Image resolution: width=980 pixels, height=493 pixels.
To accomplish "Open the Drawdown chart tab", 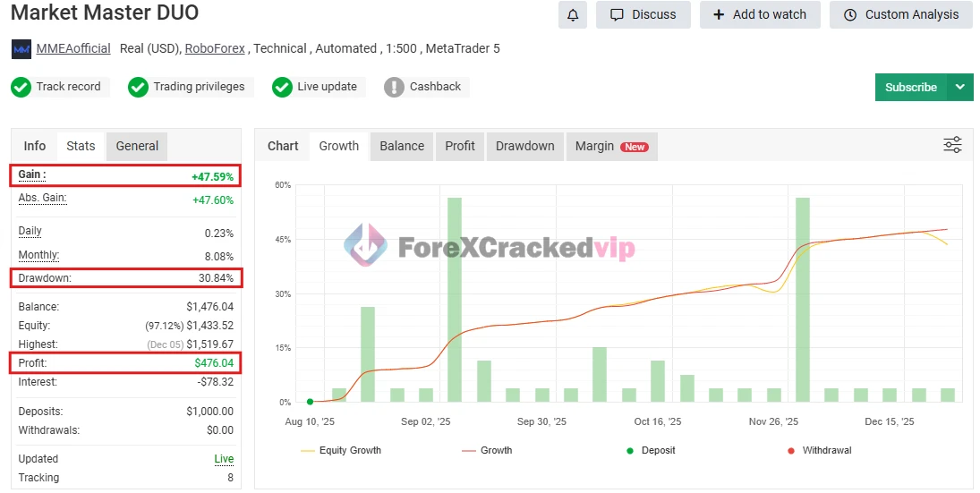I will click(x=524, y=146).
